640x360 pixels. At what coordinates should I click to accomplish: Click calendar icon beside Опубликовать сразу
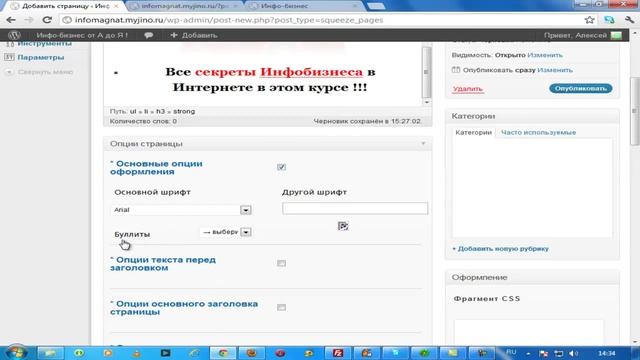456,70
